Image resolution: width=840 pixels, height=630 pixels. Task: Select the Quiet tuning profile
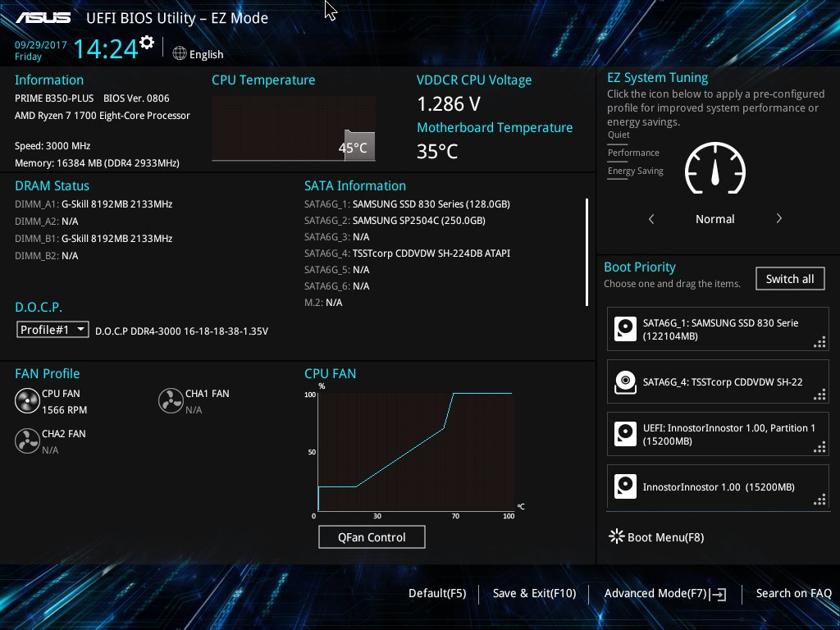(619, 135)
